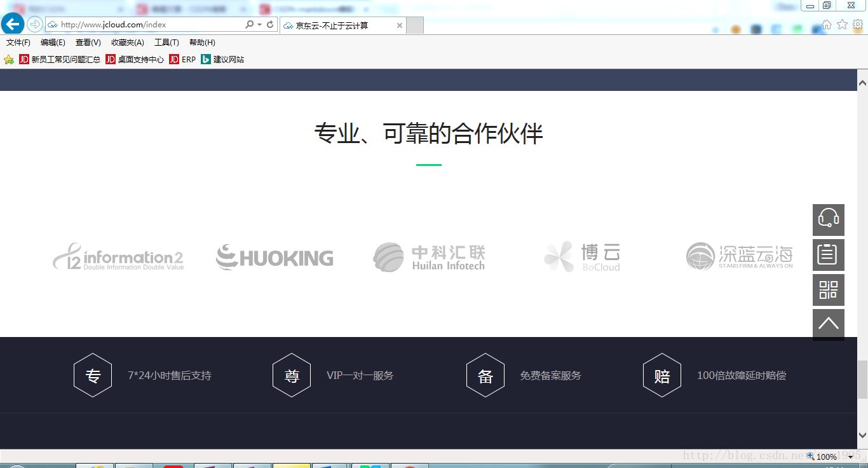This screenshot has height=468, width=868.
Task: Open 新员工常见问题汇总 bookmark
Action: click(x=60, y=60)
